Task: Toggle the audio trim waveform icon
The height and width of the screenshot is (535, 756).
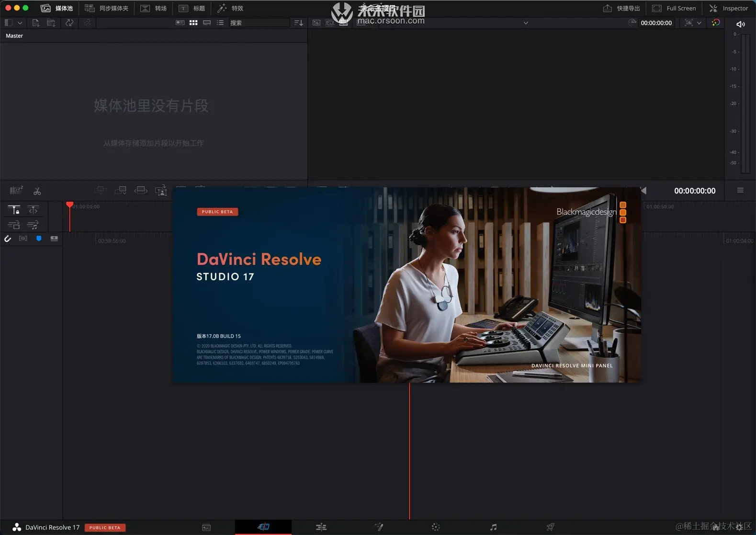Action: coord(23,239)
